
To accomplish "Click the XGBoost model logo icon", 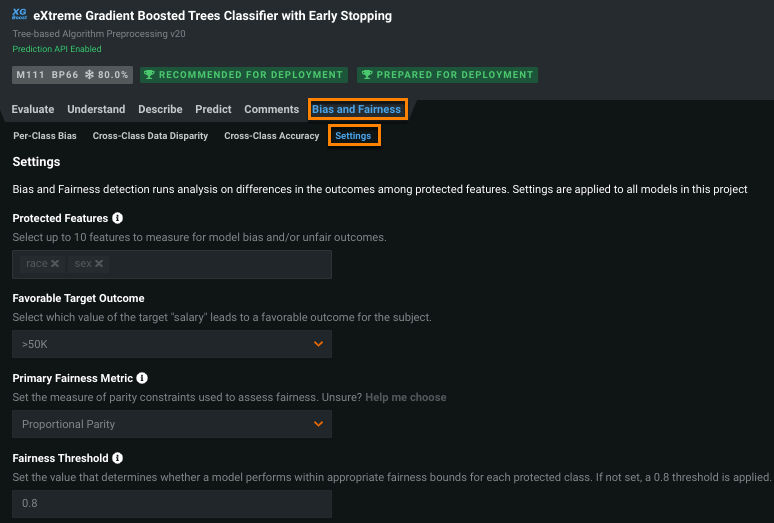I will pyautogui.click(x=20, y=17).
